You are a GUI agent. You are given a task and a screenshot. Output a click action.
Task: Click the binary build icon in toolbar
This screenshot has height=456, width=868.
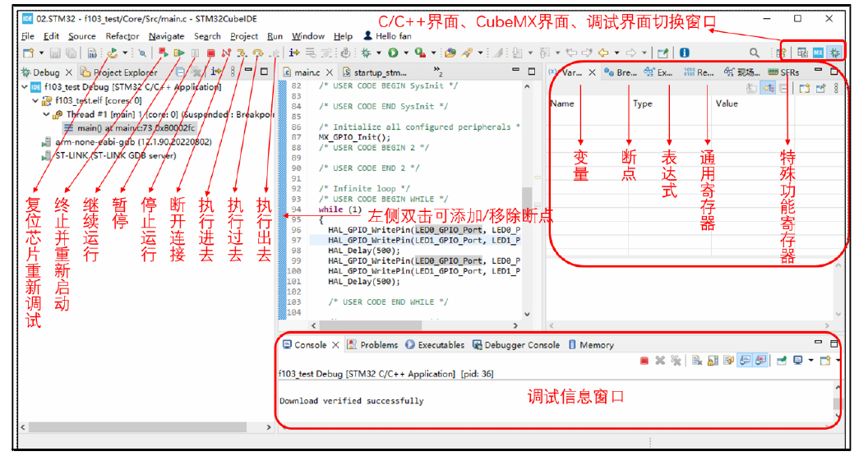pos(91,53)
